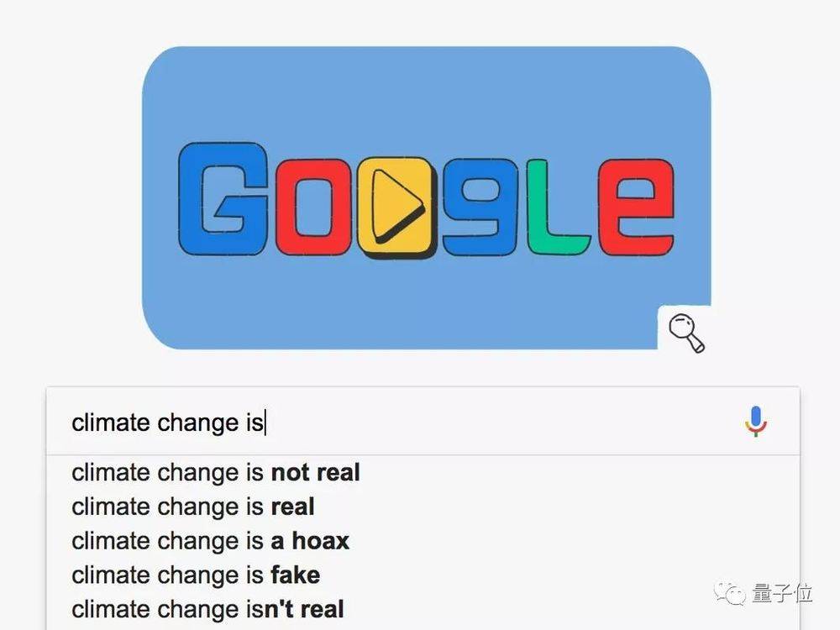The image size is (840, 630).
Task: Choose suggestion 'climate change is real'
Action: pos(193,507)
